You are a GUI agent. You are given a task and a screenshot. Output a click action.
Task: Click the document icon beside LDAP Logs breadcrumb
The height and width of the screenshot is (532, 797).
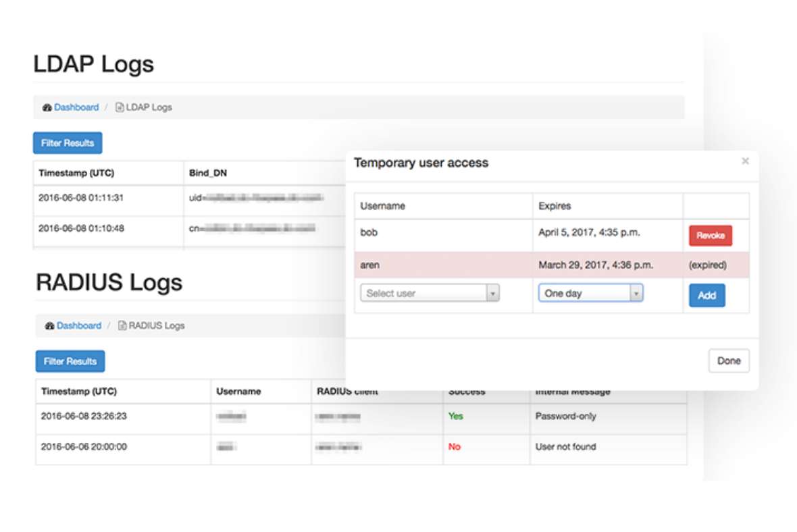[x=118, y=107]
